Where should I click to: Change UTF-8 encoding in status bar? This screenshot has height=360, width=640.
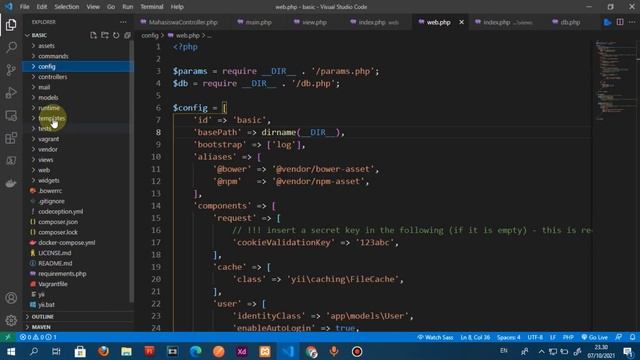[x=535, y=337]
